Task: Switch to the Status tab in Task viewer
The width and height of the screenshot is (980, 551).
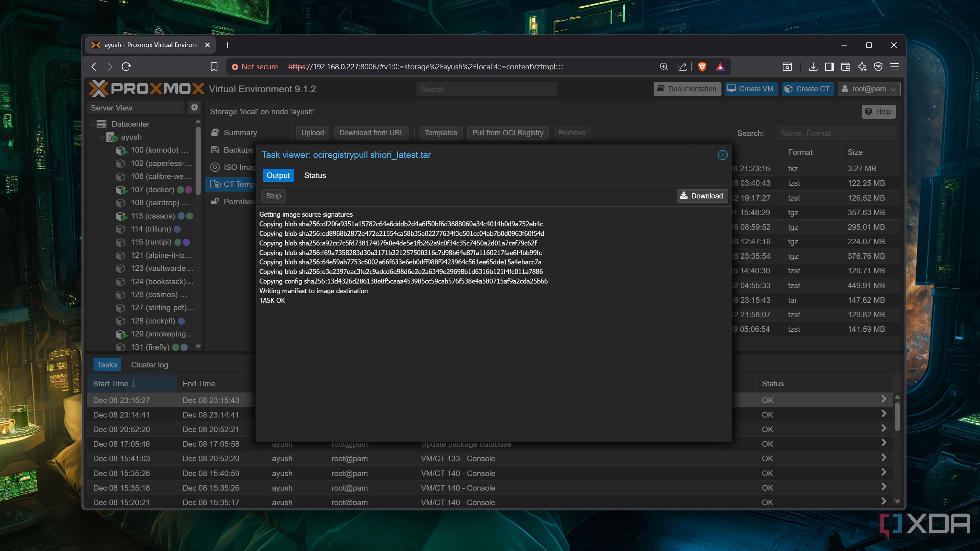Action: [315, 175]
